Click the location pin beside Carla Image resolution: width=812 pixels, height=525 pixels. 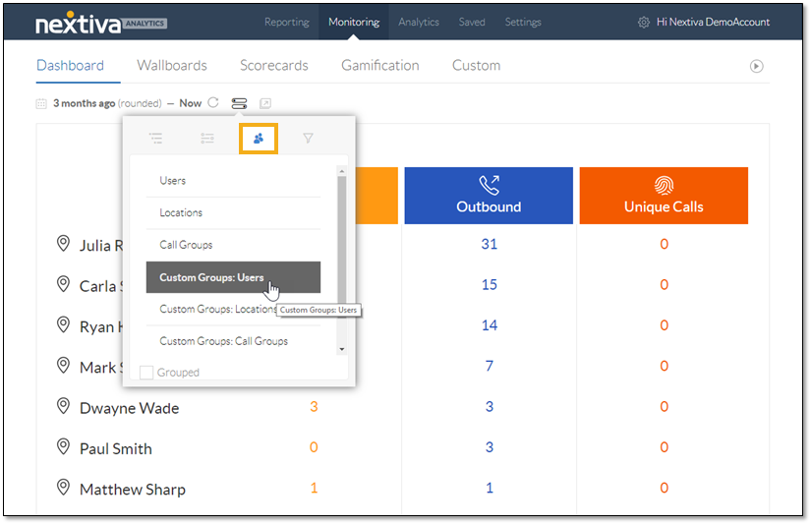(x=63, y=284)
